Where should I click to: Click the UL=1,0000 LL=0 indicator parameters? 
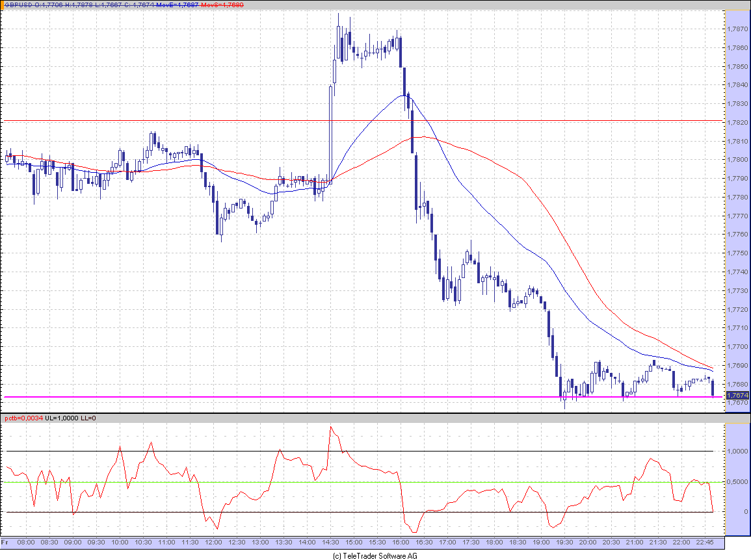[70, 418]
